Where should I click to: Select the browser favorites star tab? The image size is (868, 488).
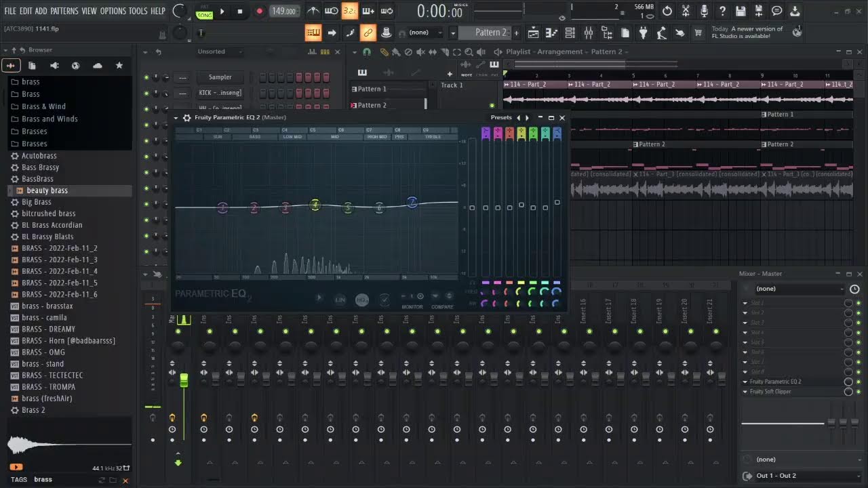pos(119,65)
